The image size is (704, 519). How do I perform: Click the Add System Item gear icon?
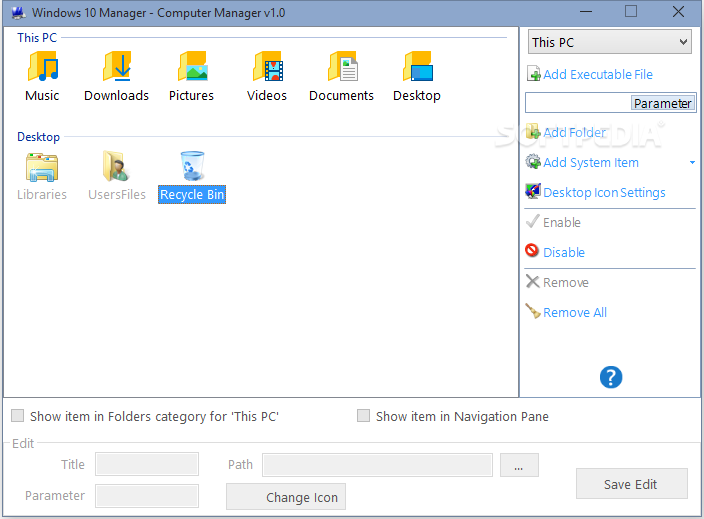coord(533,162)
